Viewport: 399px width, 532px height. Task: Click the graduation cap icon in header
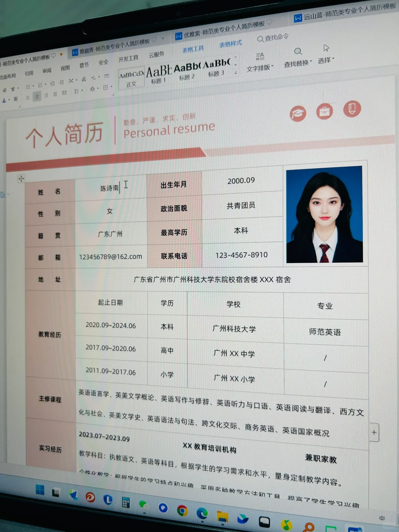coord(298,113)
